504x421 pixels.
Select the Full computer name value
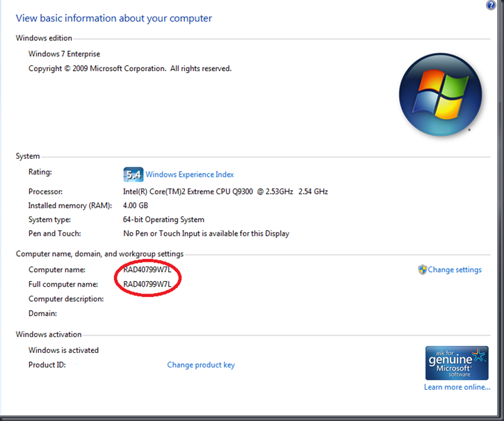147,284
